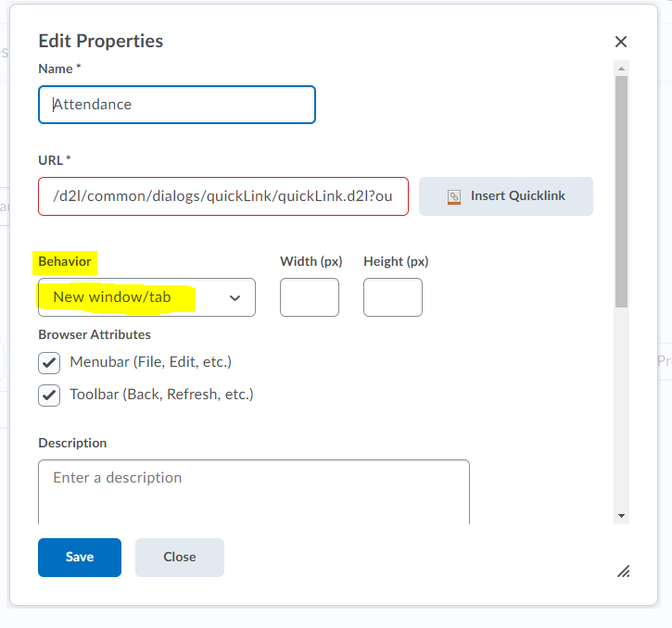Focus the Name field containing Attendance
672x628 pixels.
pyautogui.click(x=177, y=105)
